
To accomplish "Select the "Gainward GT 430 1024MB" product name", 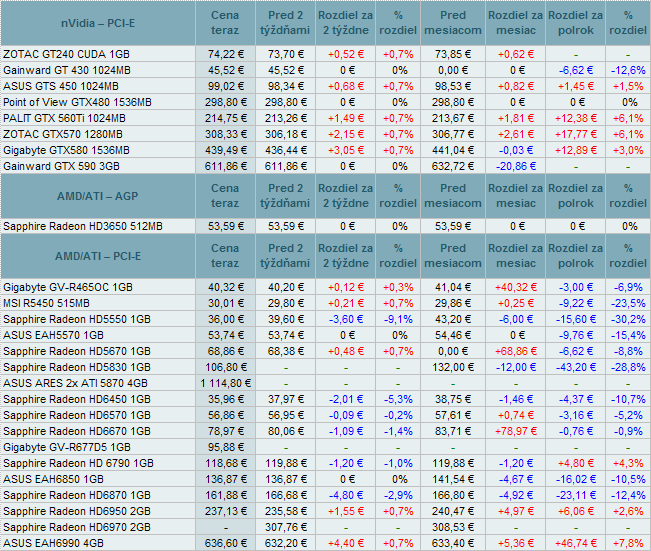I will [67, 70].
